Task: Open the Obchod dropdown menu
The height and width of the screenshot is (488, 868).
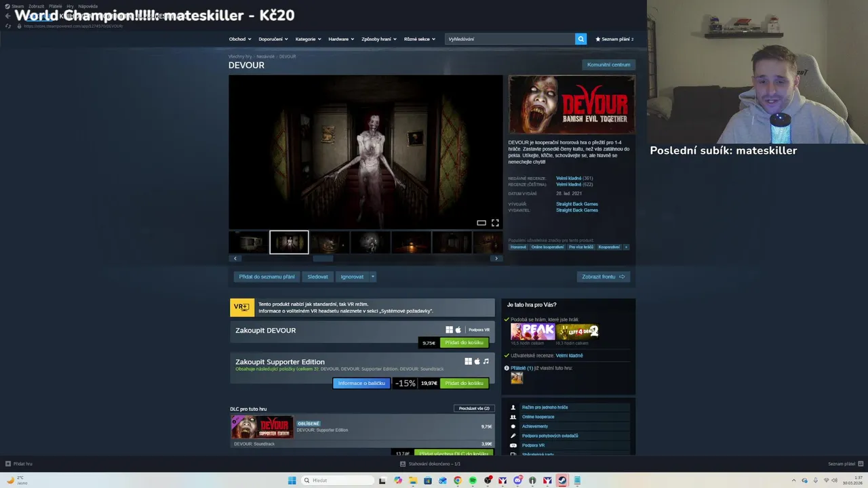Action: [x=240, y=39]
